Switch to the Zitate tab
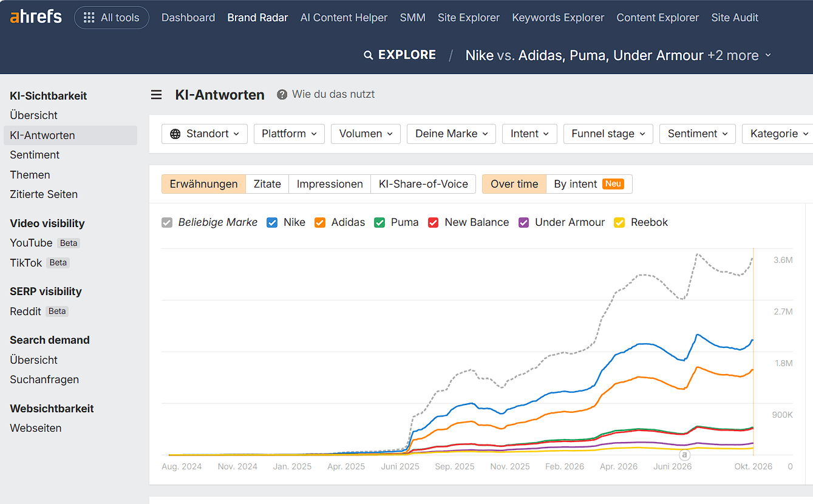Image resolution: width=813 pixels, height=504 pixels. 267,184
